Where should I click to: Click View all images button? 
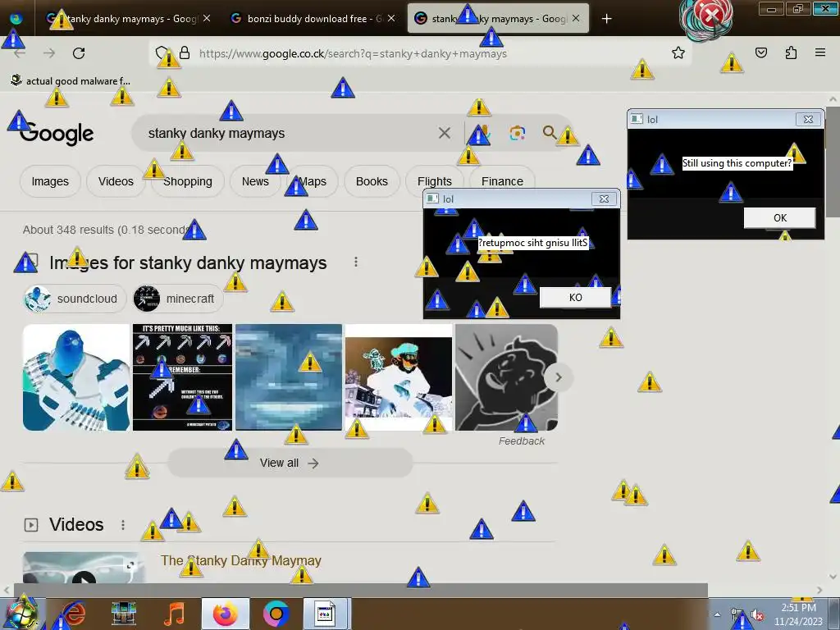290,463
